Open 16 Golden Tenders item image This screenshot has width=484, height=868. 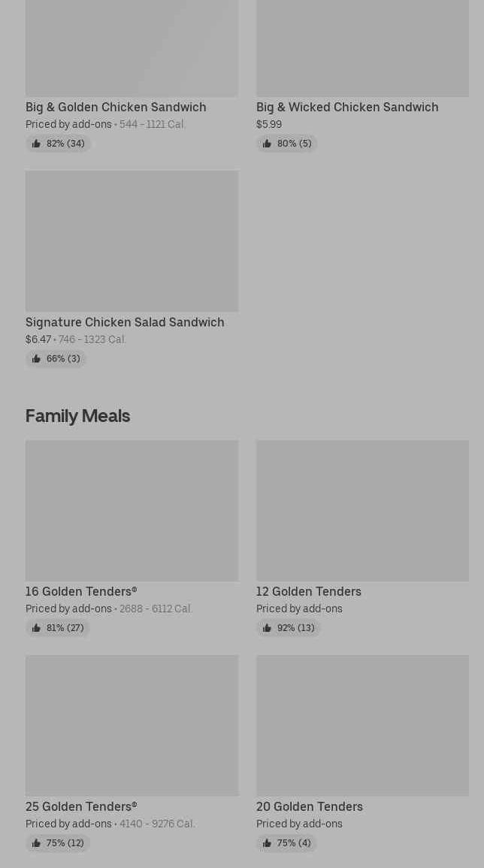(x=132, y=511)
